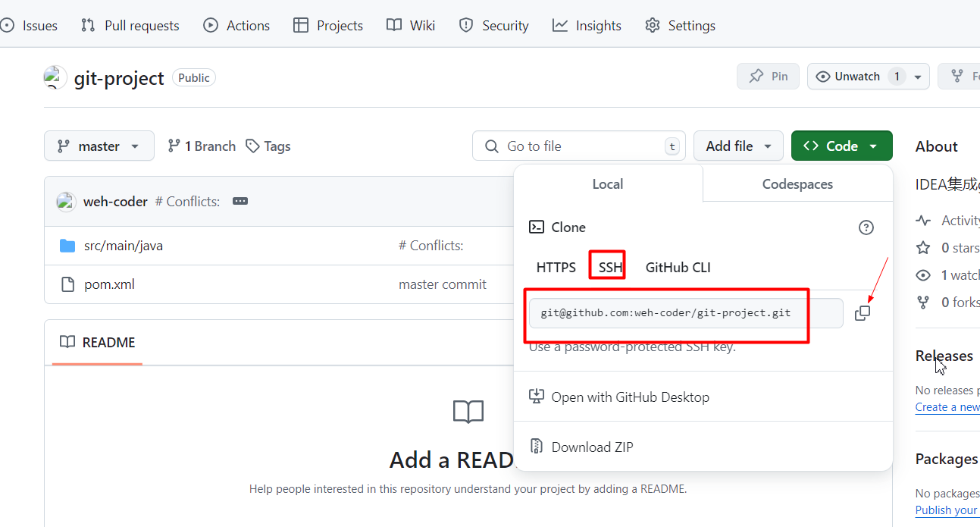This screenshot has width=980, height=527.
Task: View the 0 stars link
Action: tap(949, 248)
